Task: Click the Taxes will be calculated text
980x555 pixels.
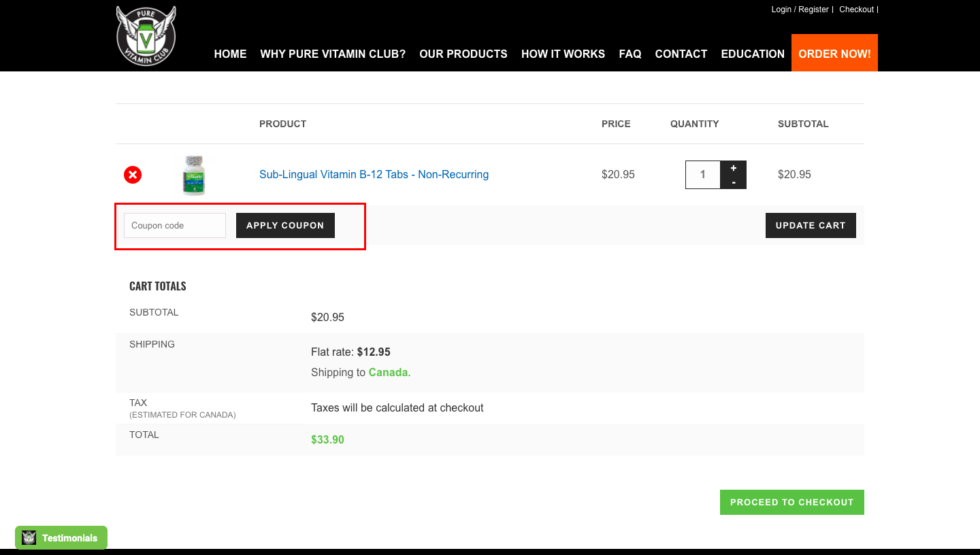Action: point(397,408)
